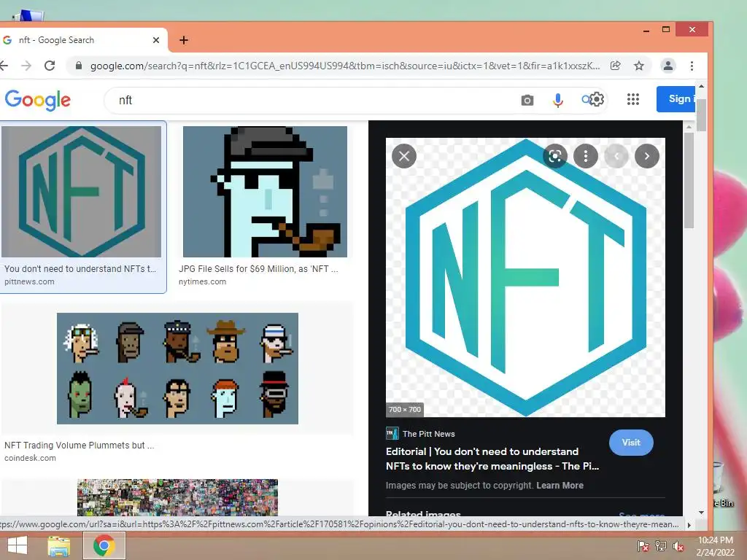Select NFT hexagon logo thumbnail result
The height and width of the screenshot is (560, 747).
click(82, 192)
